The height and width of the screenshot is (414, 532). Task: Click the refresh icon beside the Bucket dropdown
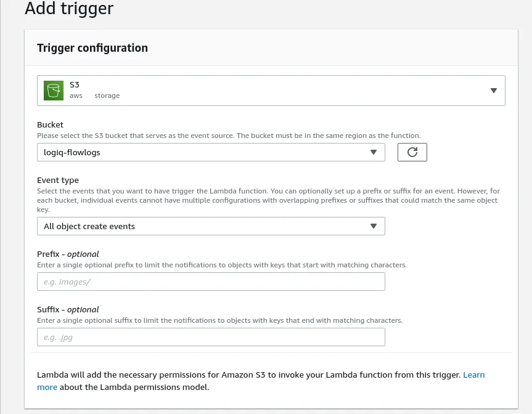(x=412, y=152)
